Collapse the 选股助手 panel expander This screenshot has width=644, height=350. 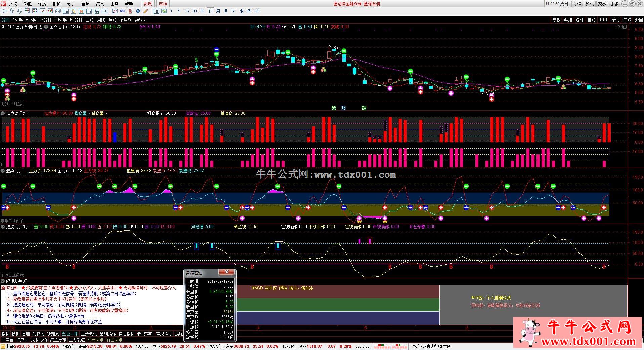pos(3,227)
